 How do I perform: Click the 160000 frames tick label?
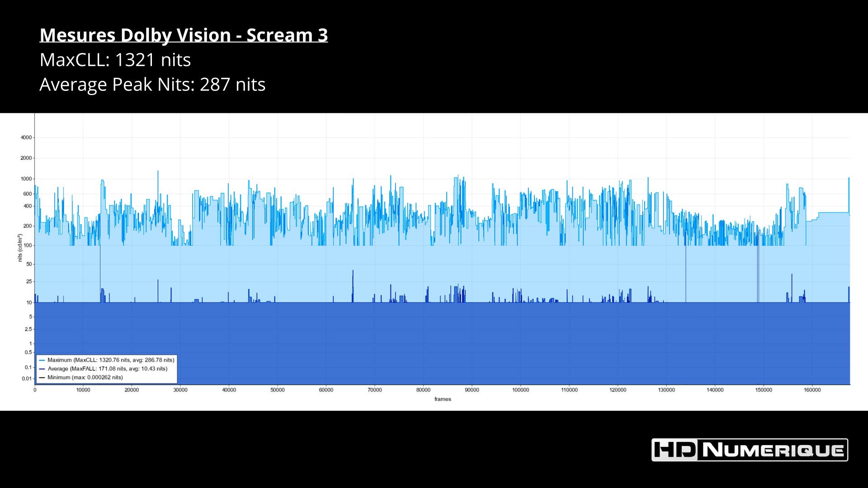[812, 390]
